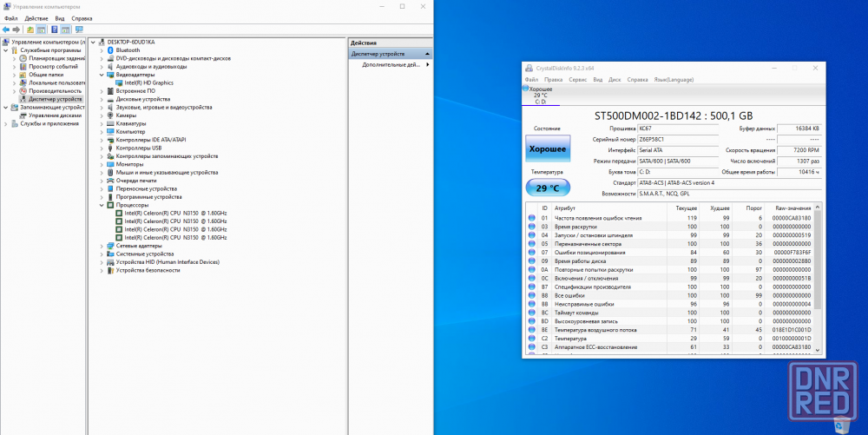Expand the Сетевые адаптеры category
868x435 pixels.
point(102,246)
